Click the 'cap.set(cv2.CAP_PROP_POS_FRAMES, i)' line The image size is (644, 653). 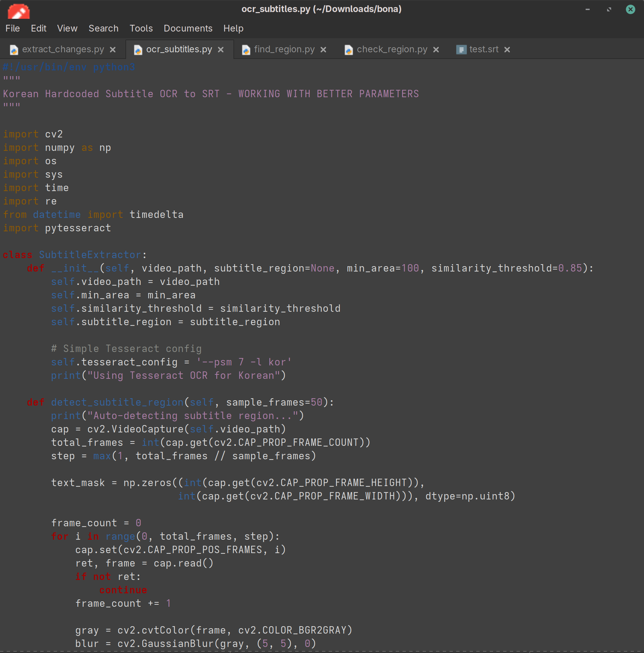click(180, 550)
